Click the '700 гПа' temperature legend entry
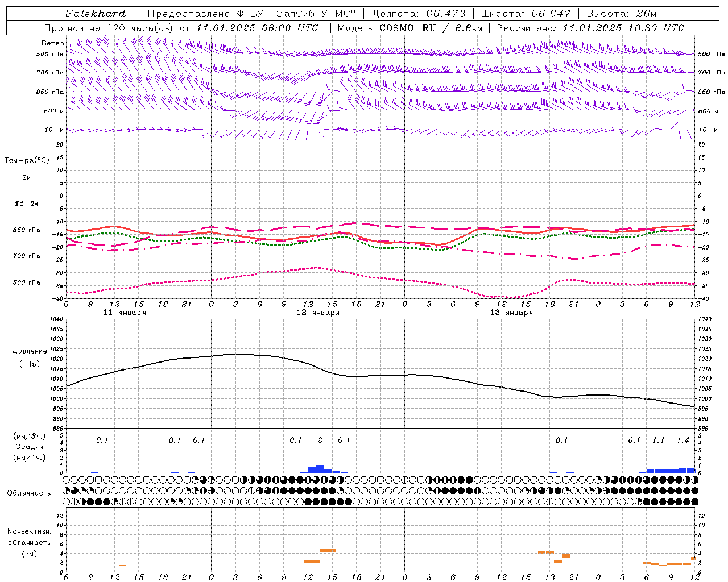 [x=27, y=256]
